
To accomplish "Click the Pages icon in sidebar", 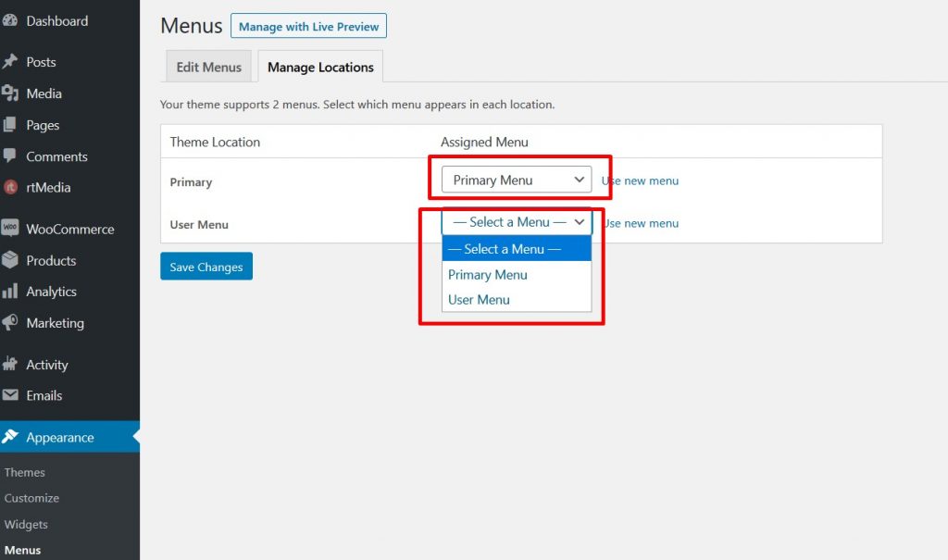I will [x=9, y=125].
